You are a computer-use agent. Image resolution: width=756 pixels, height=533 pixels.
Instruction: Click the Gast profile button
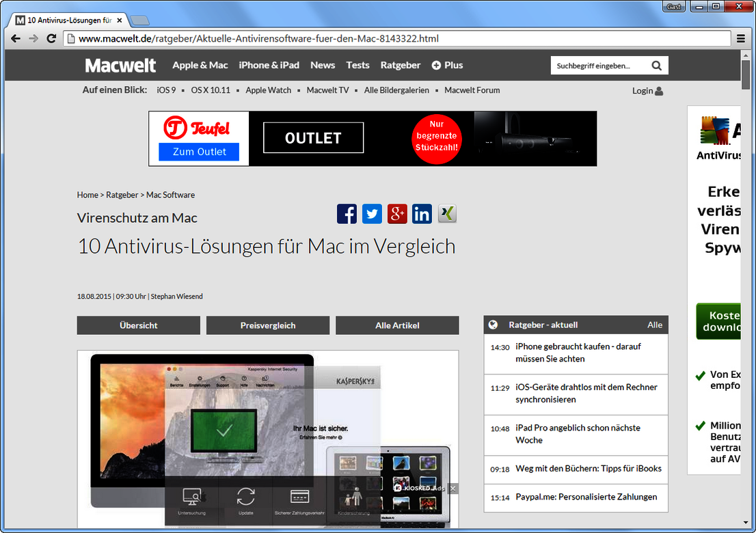[673, 6]
